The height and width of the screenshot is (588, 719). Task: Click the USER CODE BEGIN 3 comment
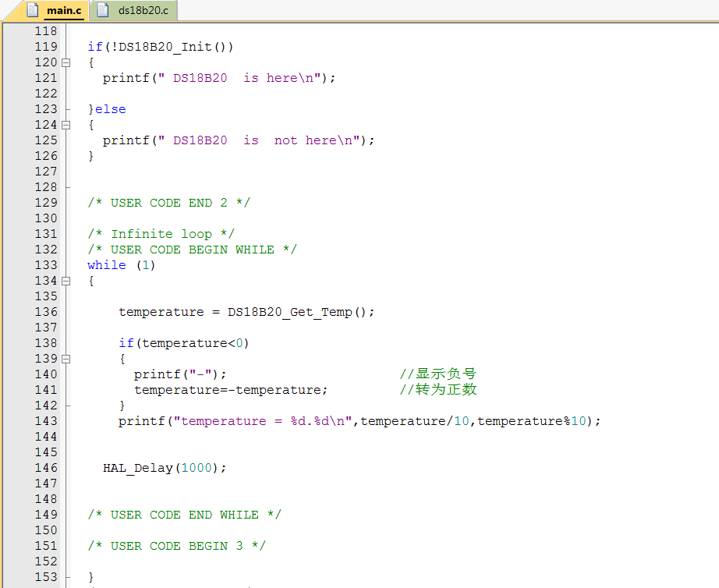(x=177, y=546)
